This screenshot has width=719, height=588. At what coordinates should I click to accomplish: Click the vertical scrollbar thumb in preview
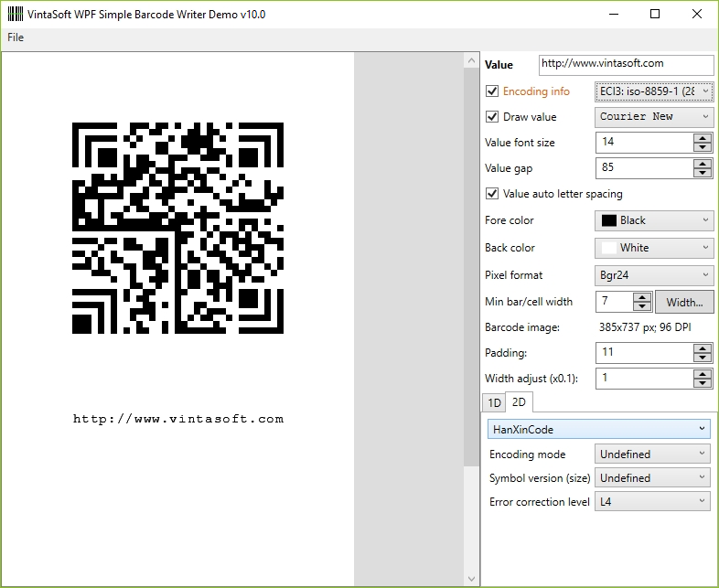(x=471, y=267)
